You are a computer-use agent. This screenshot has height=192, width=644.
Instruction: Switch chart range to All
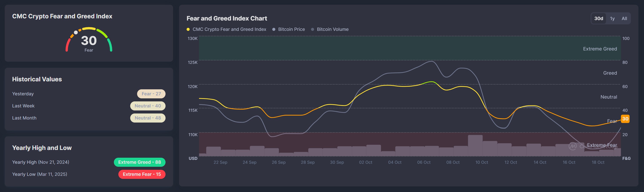pyautogui.click(x=624, y=18)
